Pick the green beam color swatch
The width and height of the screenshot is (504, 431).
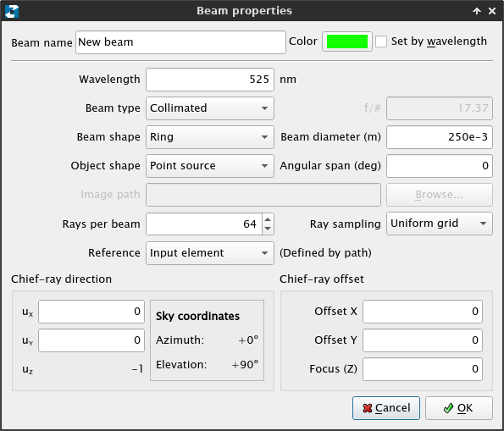347,41
